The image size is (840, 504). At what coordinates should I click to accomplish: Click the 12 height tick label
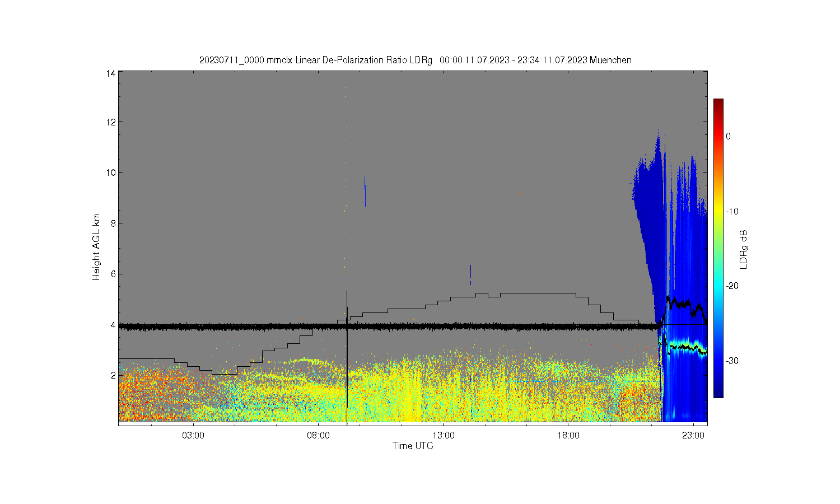coord(110,122)
